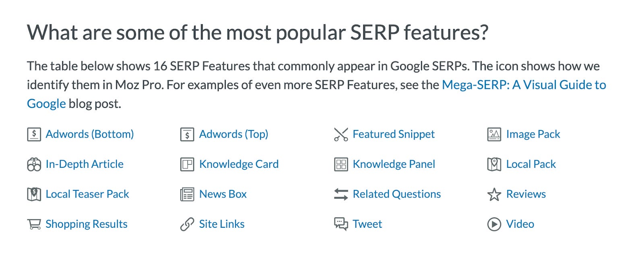The height and width of the screenshot is (264, 644).
Task: Click the In-Depth Article icon
Action: 34,164
